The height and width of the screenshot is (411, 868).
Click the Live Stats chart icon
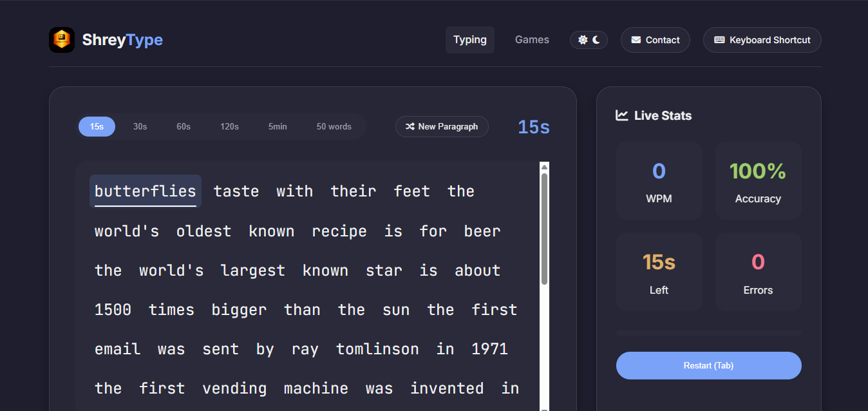pos(622,115)
